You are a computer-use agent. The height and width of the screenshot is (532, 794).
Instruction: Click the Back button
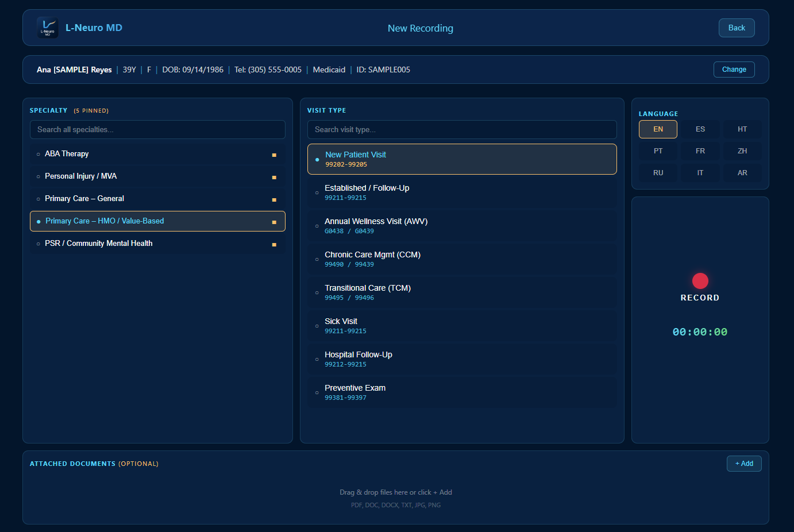coord(737,28)
